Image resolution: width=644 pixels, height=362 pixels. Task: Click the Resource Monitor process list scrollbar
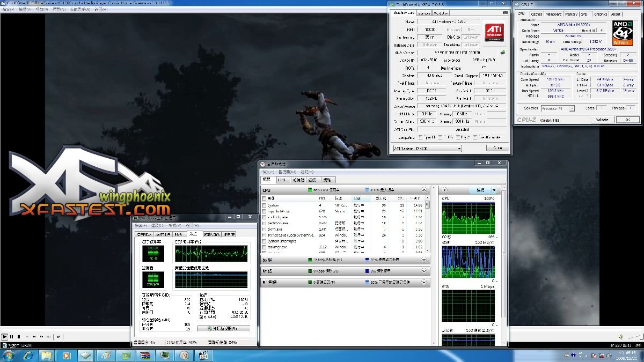tap(428, 225)
